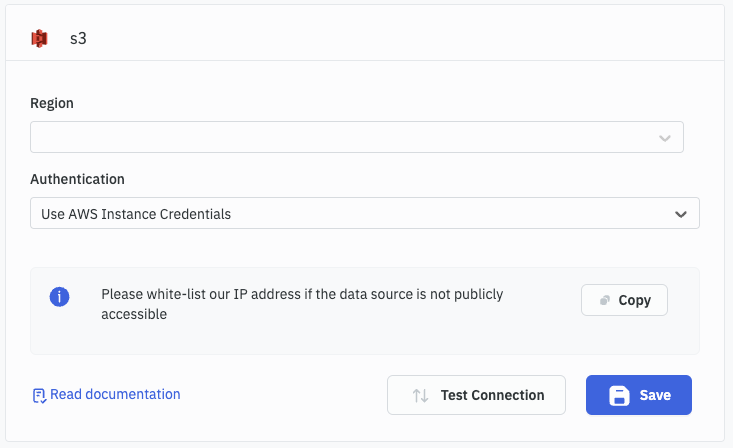Click the Region field label

[52, 103]
